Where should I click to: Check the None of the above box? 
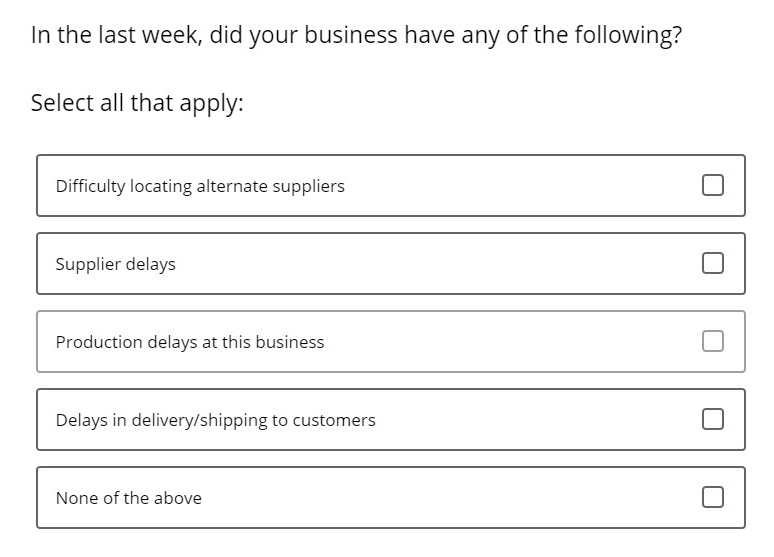click(x=713, y=497)
